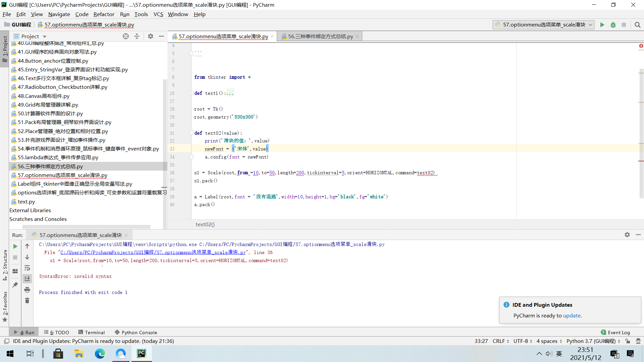Viewport: 644px width, 362px height.
Task: Click the error indicator atop editor gutter
Action: [x=641, y=46]
